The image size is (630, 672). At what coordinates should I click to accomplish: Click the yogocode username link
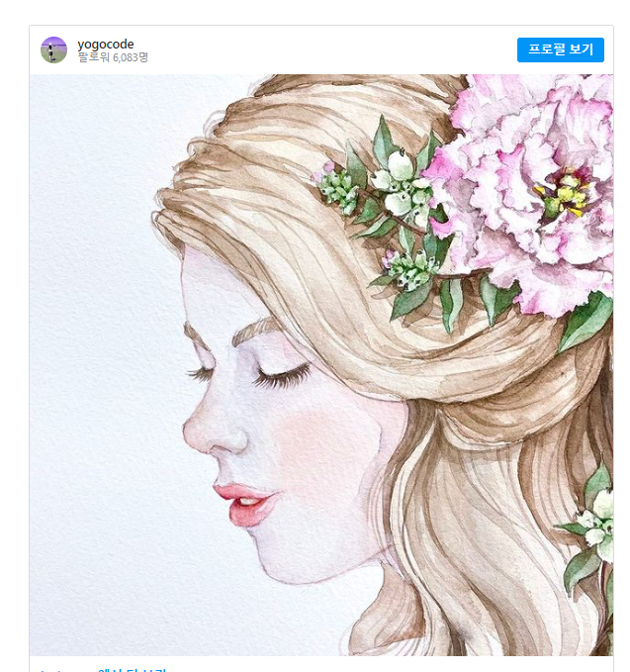106,45
